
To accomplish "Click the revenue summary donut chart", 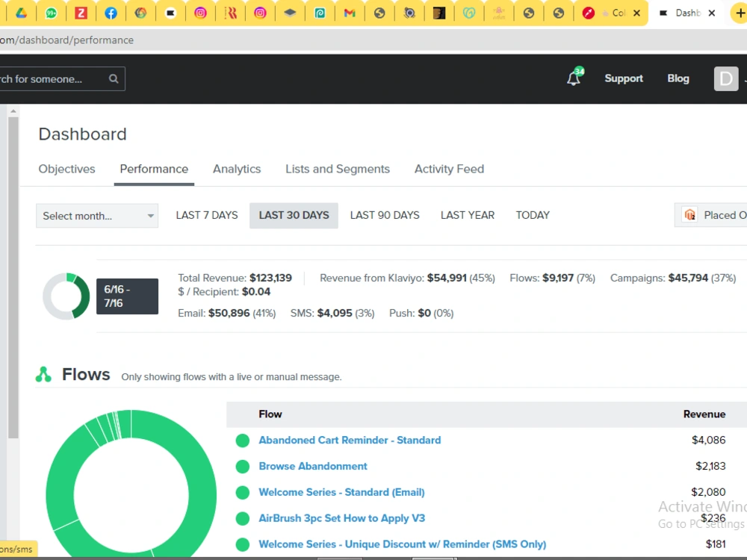I will (66, 296).
